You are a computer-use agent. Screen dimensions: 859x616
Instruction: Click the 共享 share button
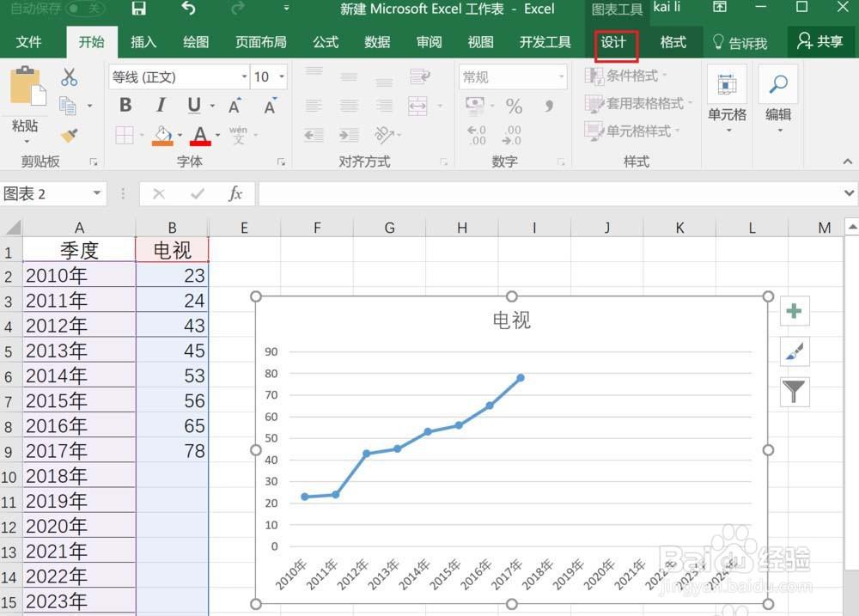pos(820,41)
